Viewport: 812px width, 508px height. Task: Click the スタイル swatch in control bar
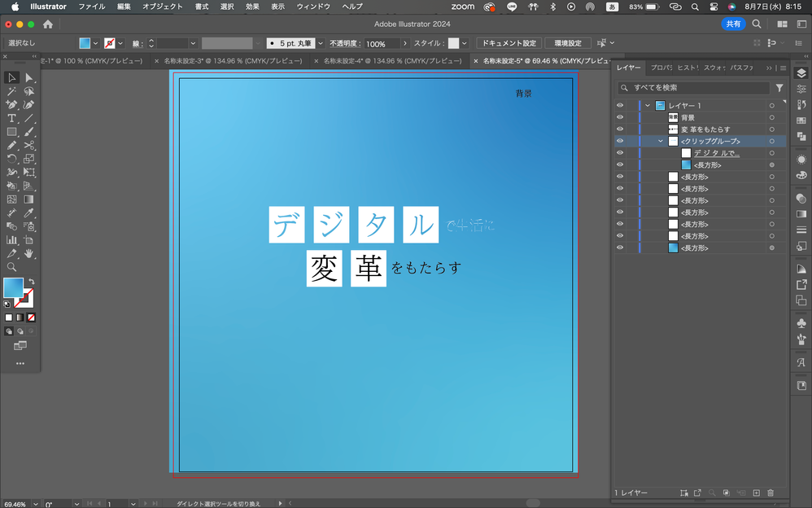pos(453,43)
